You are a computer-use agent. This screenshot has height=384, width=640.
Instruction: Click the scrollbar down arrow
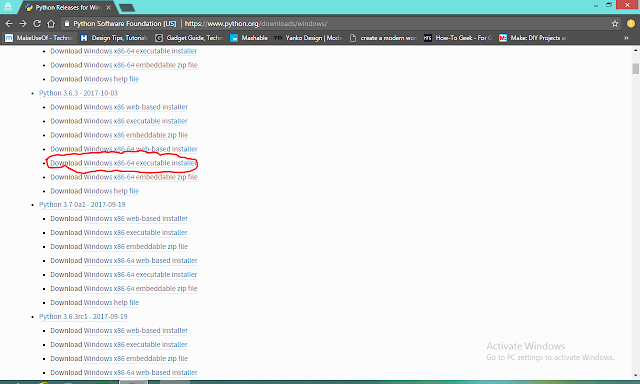click(636, 375)
